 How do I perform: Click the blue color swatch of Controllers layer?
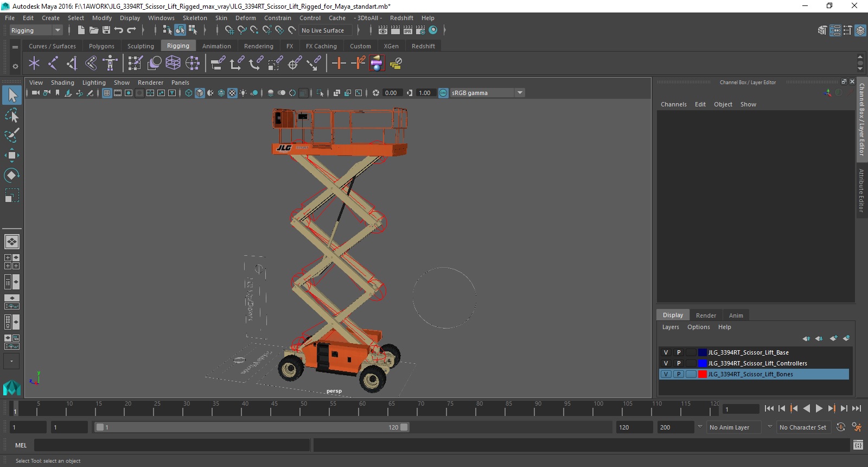[703, 363]
